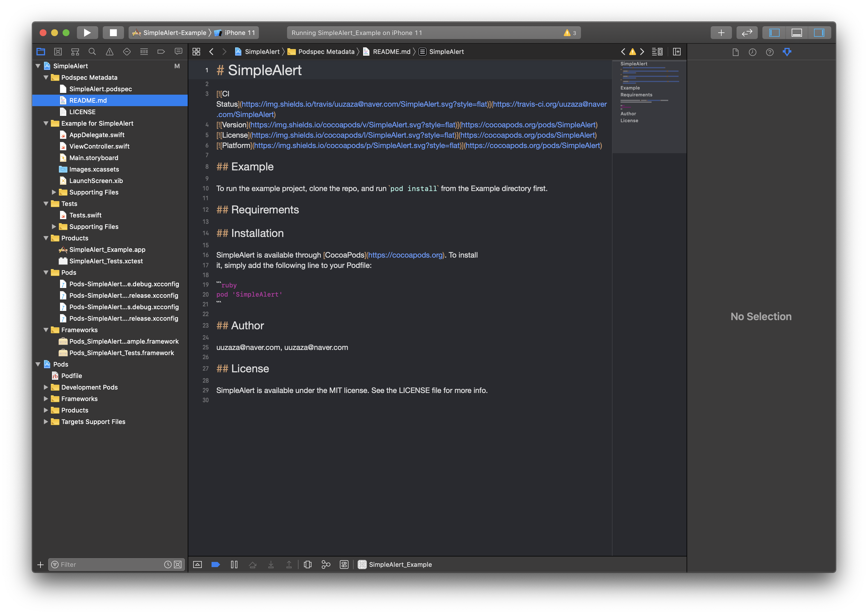Click Debug Memory Graph icon

pos(326,564)
